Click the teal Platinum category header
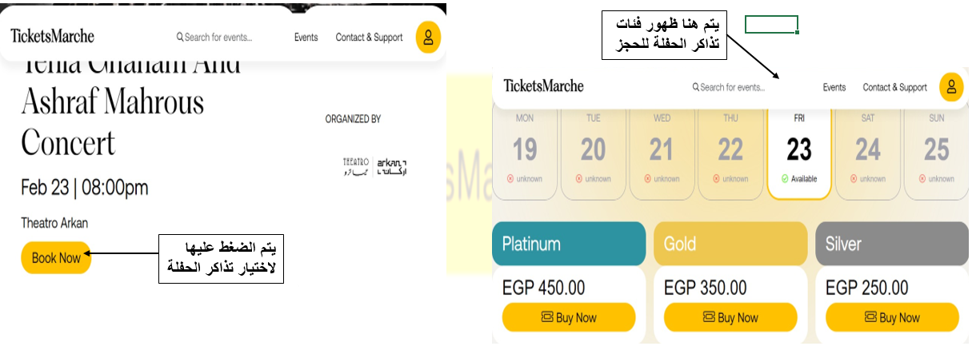This screenshot has width=980, height=358. pos(569,244)
